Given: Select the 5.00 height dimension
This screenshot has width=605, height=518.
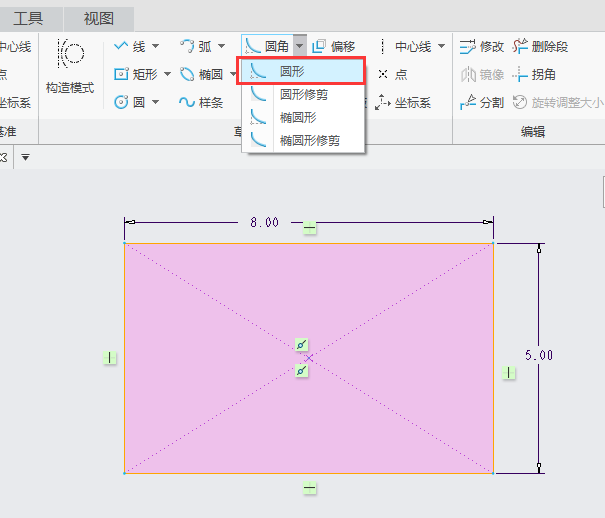Looking at the screenshot, I should coord(539,355).
